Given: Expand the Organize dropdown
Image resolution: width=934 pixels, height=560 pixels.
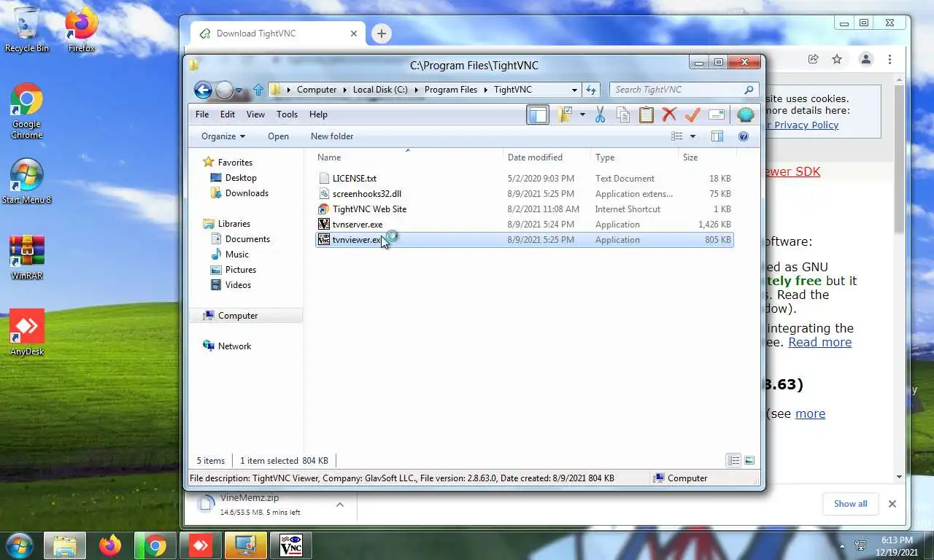Looking at the screenshot, I should (x=223, y=136).
